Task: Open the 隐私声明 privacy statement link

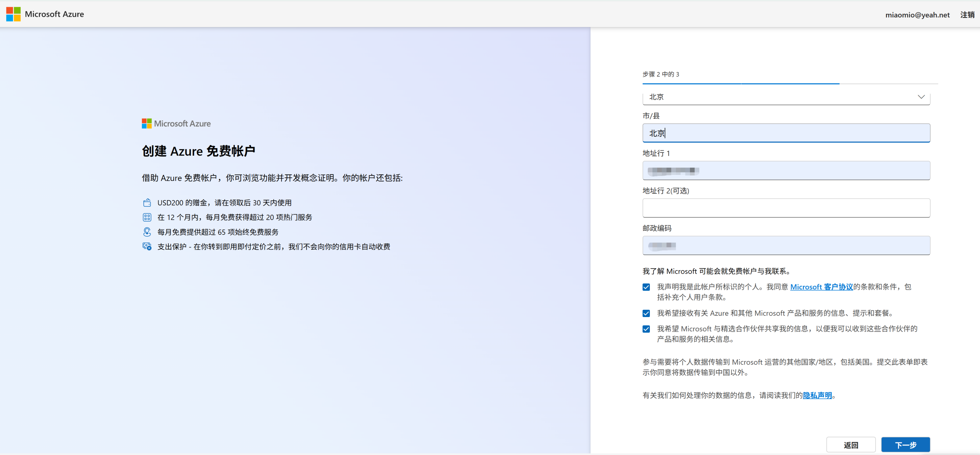Action: (x=817, y=395)
